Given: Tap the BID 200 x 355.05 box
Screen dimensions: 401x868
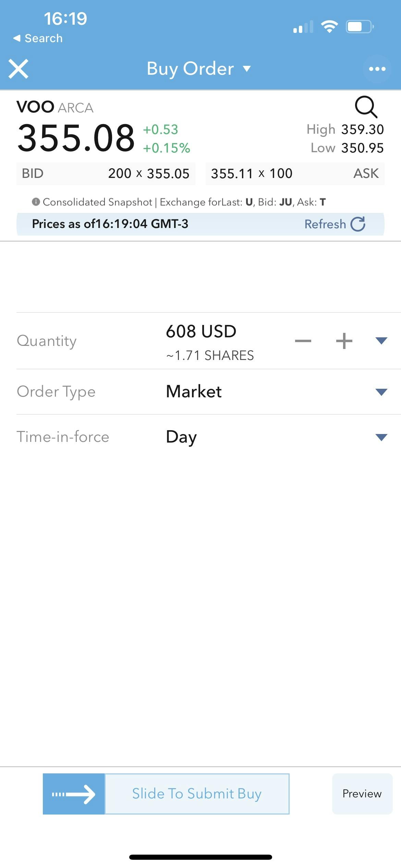Looking at the screenshot, I should pyautogui.click(x=106, y=173).
